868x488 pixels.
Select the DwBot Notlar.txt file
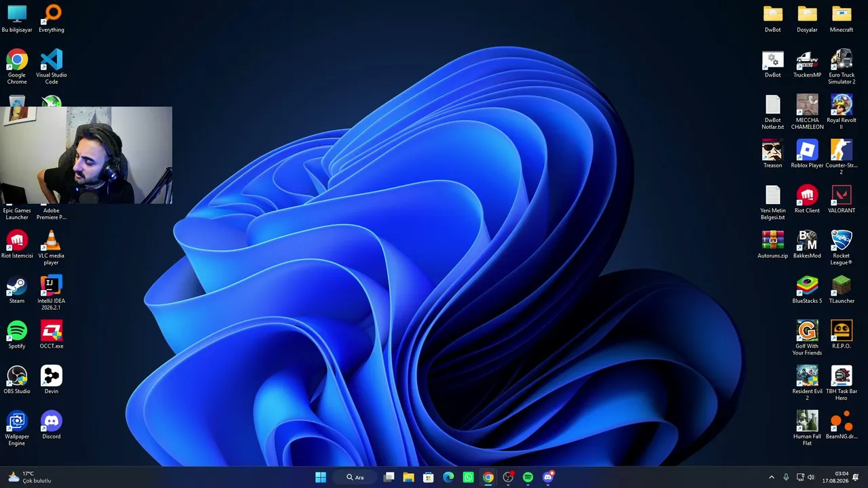[x=772, y=113]
